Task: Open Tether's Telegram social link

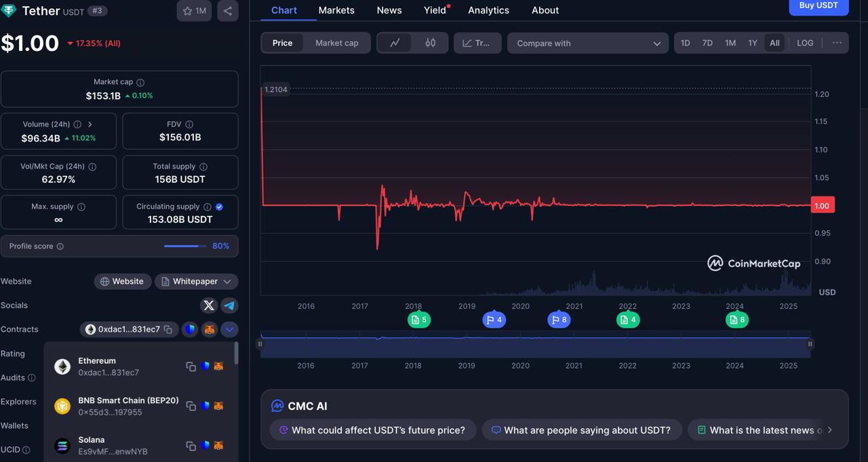Action: [x=229, y=306]
